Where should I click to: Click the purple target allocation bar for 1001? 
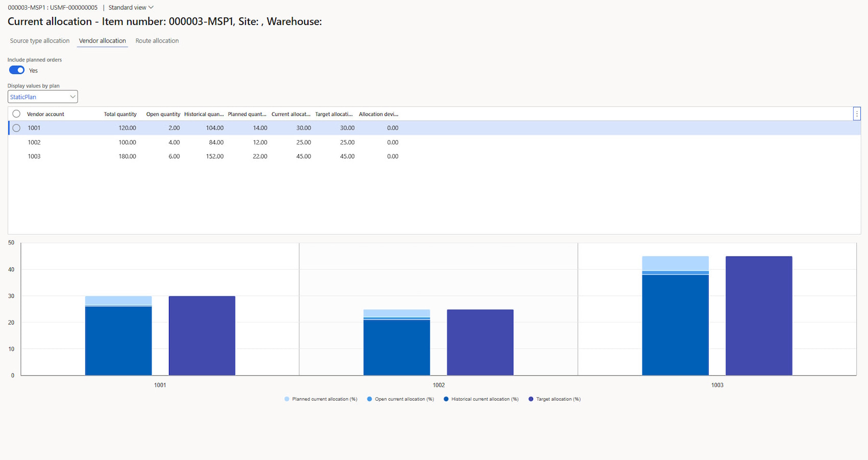click(x=202, y=336)
